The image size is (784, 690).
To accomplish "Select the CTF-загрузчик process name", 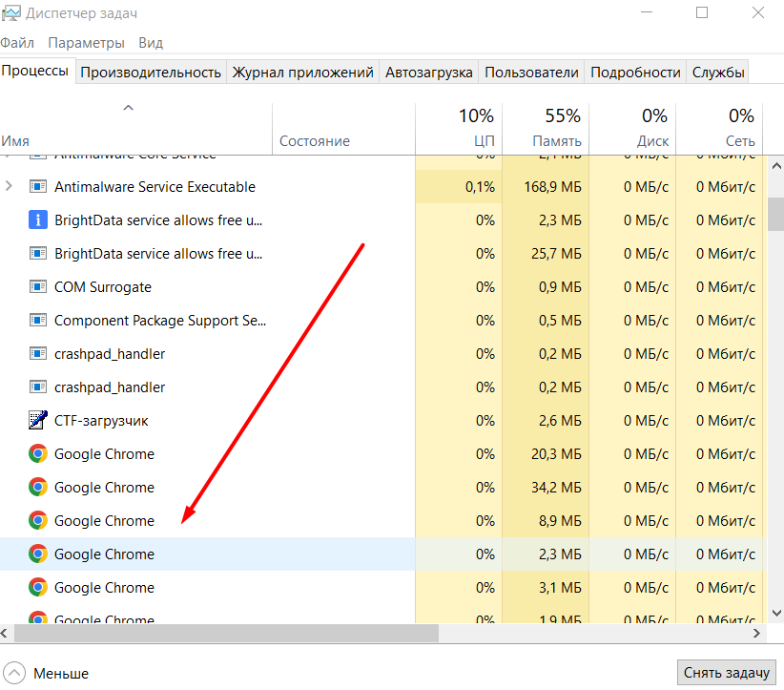I will point(101,421).
